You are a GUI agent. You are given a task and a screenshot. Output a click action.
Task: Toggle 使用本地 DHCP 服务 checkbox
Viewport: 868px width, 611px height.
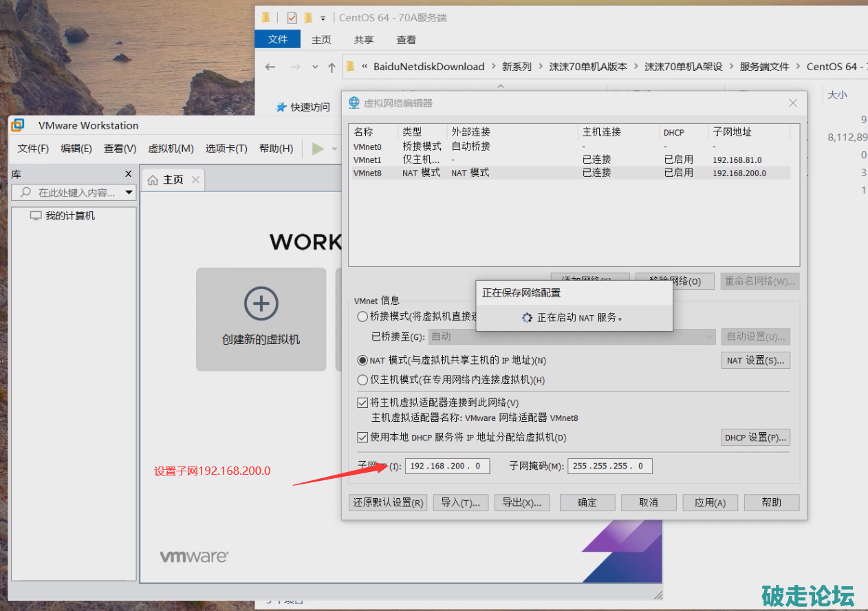pyautogui.click(x=362, y=437)
